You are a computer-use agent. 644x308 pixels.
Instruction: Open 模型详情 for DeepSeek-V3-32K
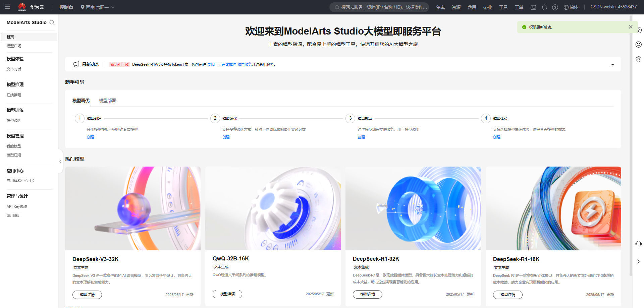[87, 295]
